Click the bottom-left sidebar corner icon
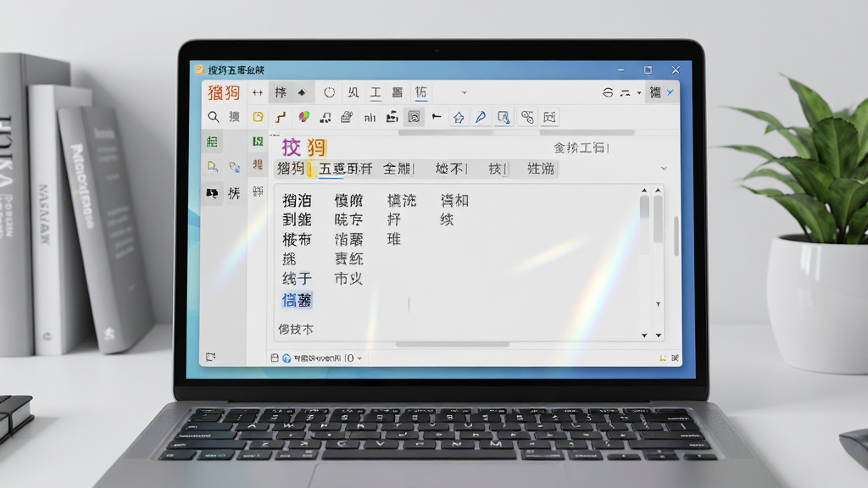868x488 pixels. pyautogui.click(x=210, y=357)
